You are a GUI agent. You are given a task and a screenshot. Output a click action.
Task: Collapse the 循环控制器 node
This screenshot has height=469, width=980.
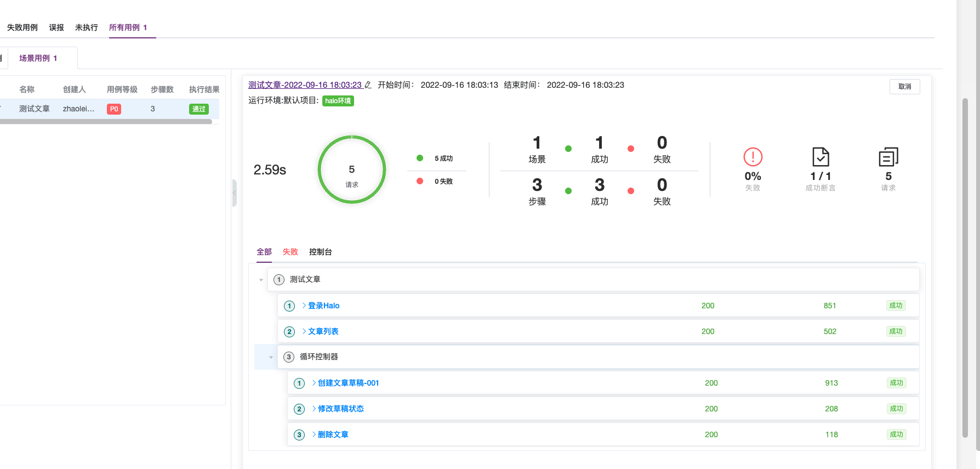pyautogui.click(x=271, y=357)
